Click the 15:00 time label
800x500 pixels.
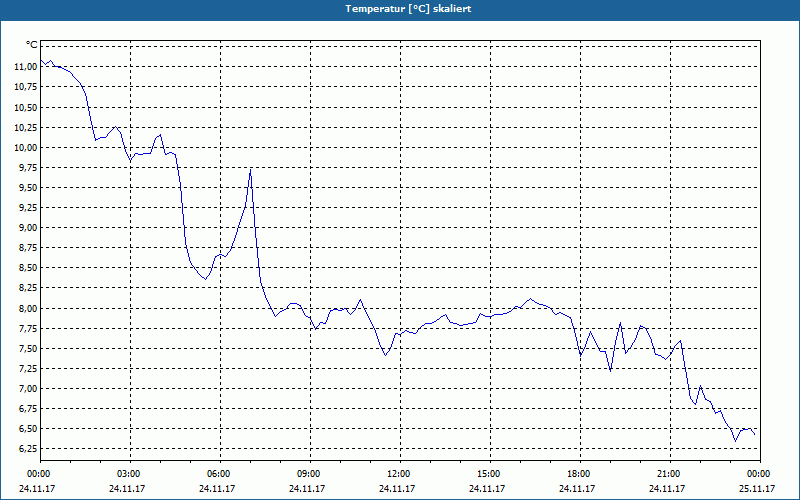490,474
